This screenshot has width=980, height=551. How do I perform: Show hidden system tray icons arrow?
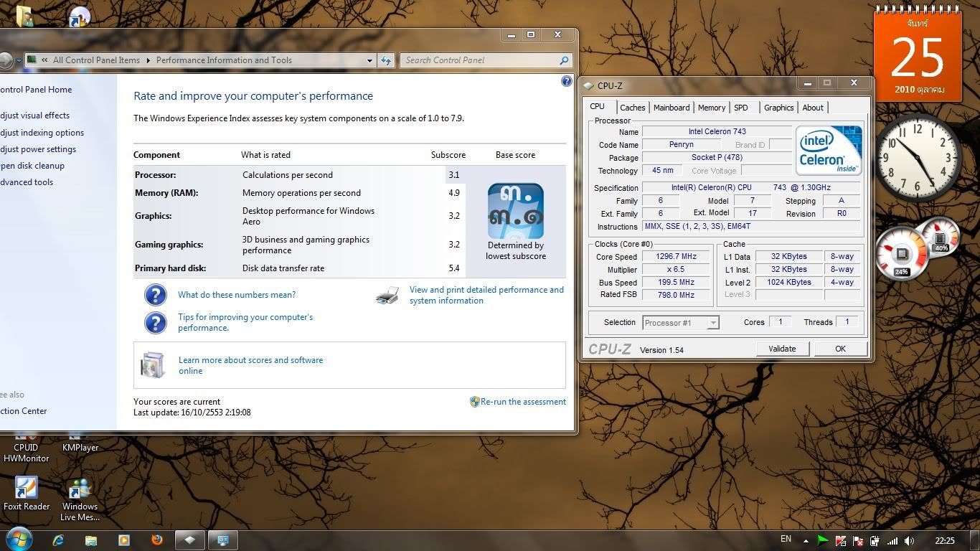pos(806,541)
